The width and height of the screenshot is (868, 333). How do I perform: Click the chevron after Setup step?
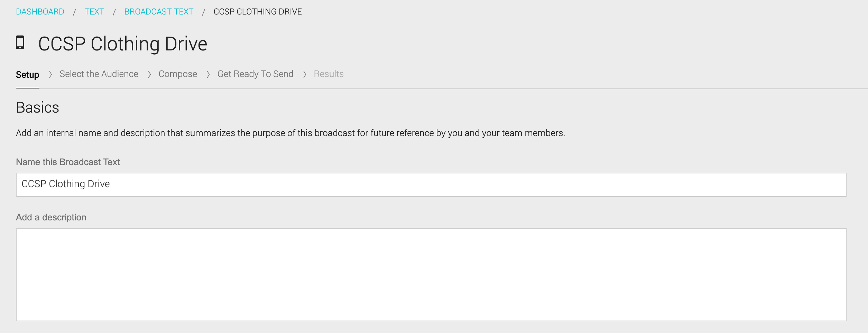[50, 74]
